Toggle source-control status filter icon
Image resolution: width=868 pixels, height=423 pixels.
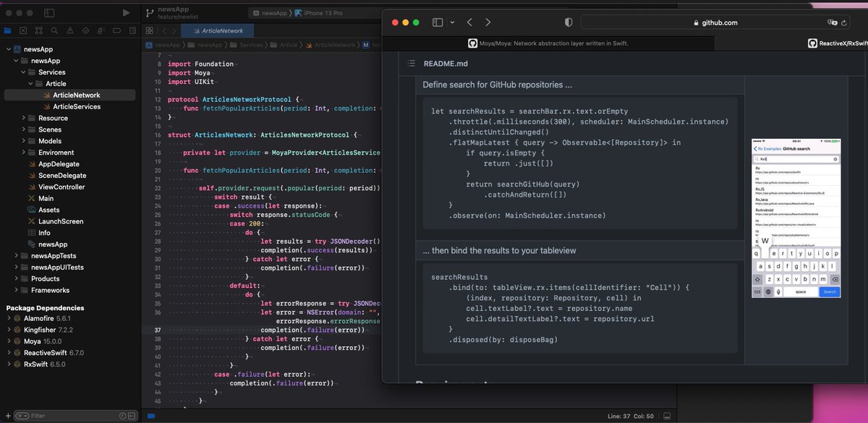tap(132, 416)
